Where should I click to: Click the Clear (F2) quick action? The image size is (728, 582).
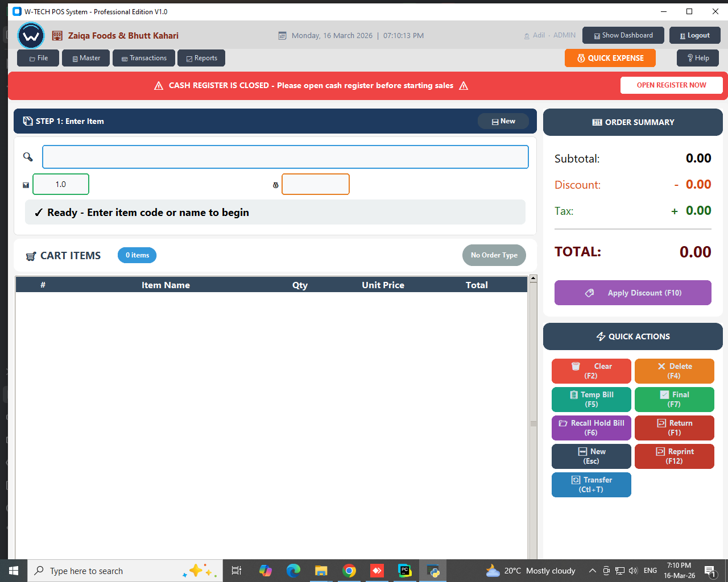591,371
